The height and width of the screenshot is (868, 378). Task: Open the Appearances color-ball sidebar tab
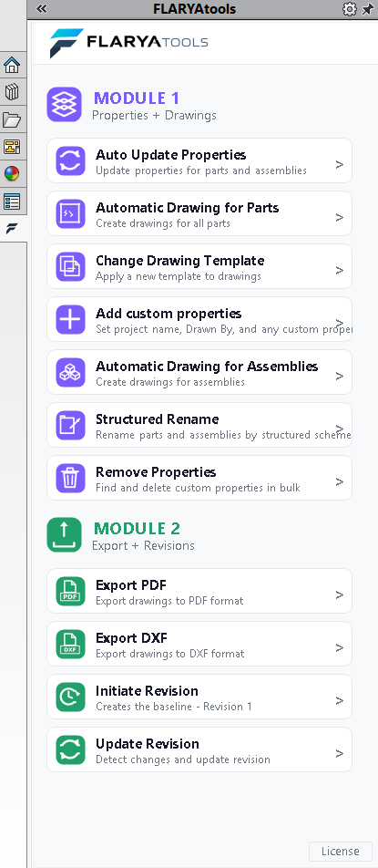[12, 174]
